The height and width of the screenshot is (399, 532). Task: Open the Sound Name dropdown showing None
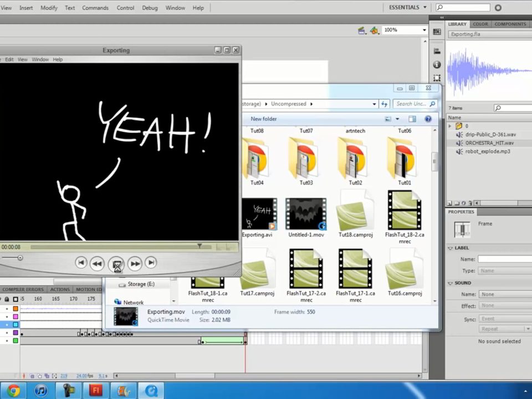pos(505,294)
